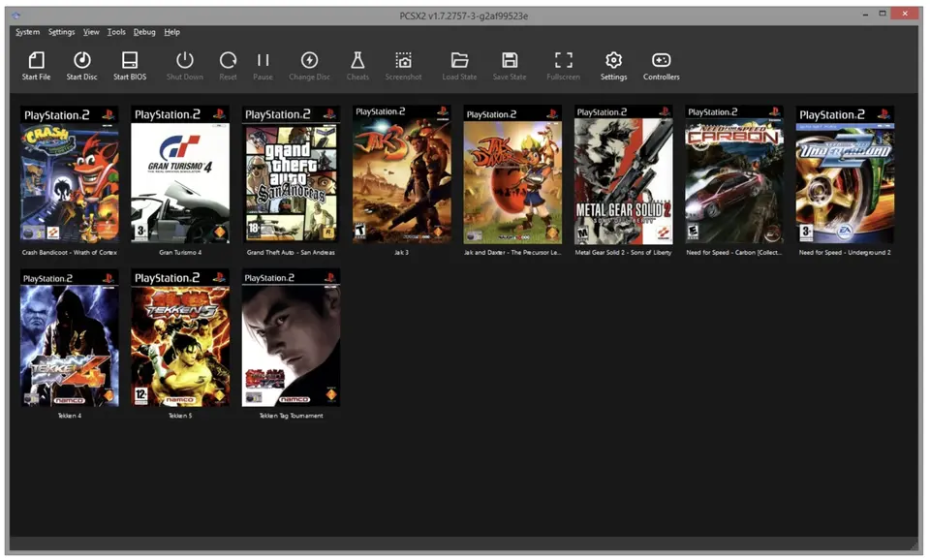Click the PCSX2 app icon in the title bar
Image resolution: width=930 pixels, height=560 pixels.
click(16, 16)
